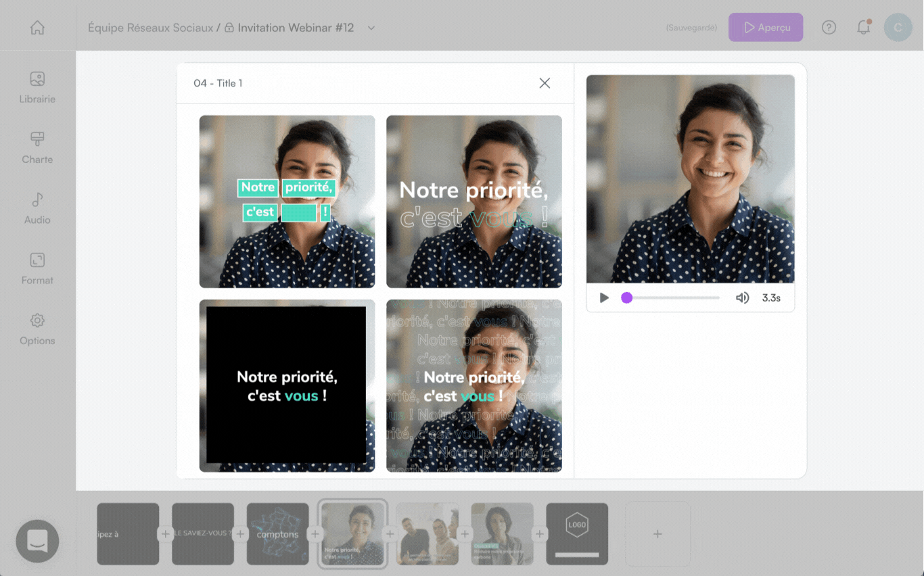This screenshot has width=924, height=576.
Task: Select the 'comptons' map scene
Action: [x=277, y=534]
